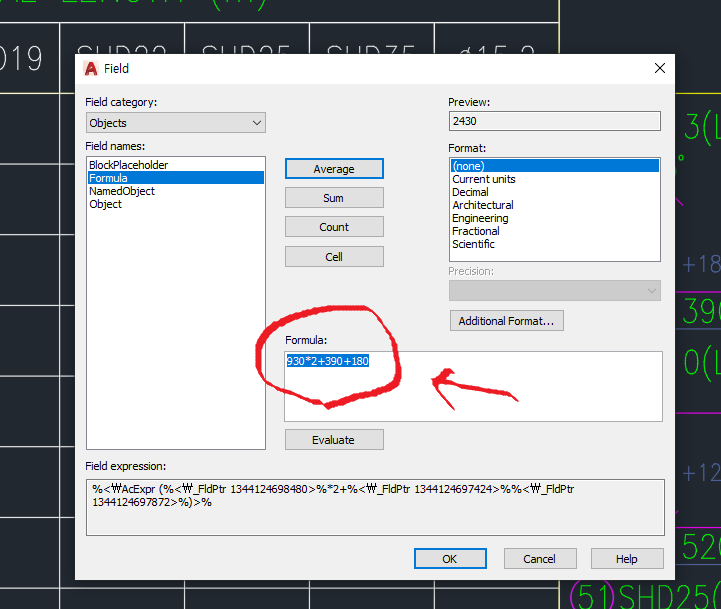
Task: Click the Evaluate button
Action: pos(334,440)
